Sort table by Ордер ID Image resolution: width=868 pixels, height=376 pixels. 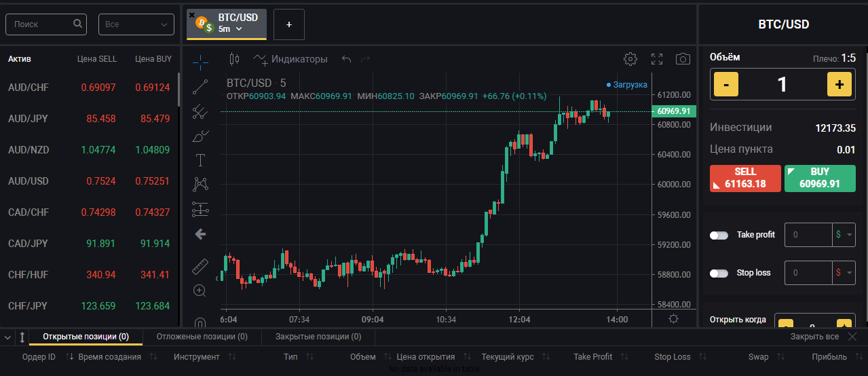click(x=48, y=357)
